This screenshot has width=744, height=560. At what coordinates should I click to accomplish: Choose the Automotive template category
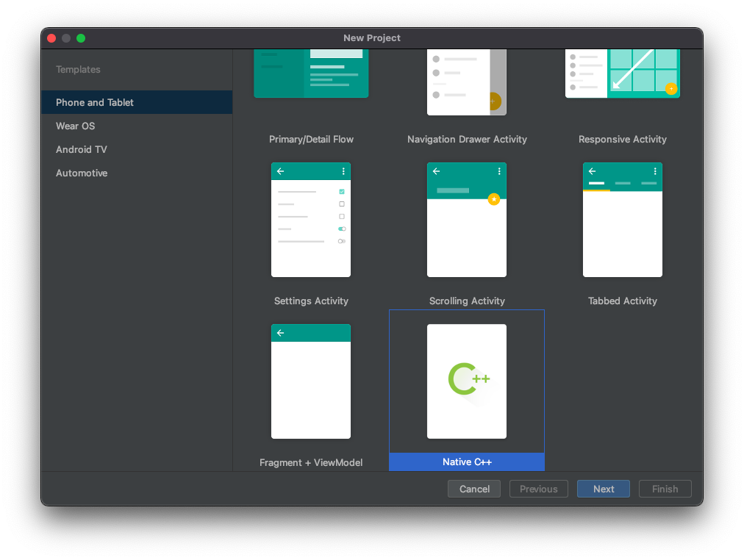[137, 173]
